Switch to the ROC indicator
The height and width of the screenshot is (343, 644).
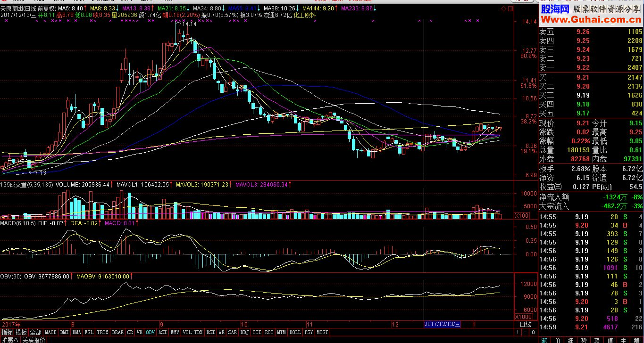click(x=269, y=332)
